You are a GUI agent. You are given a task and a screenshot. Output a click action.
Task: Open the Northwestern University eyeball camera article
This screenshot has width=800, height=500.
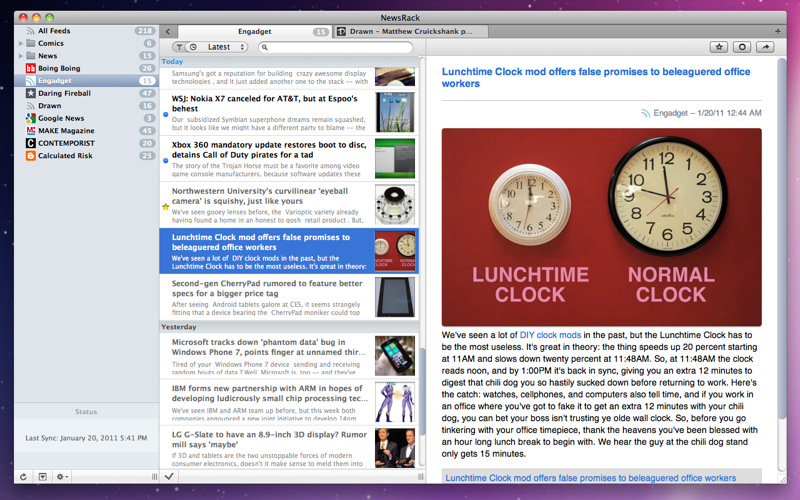click(289, 205)
